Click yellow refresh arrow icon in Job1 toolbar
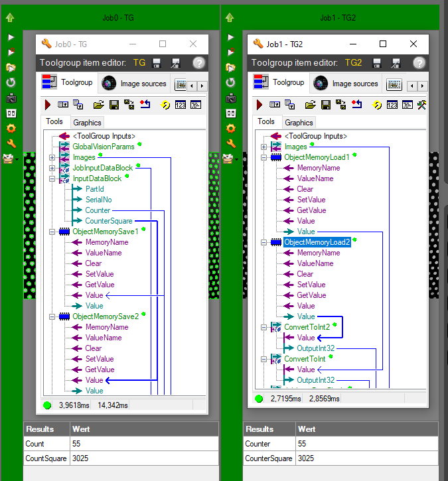Image resolution: width=448 pixels, height=481 pixels. [377, 105]
